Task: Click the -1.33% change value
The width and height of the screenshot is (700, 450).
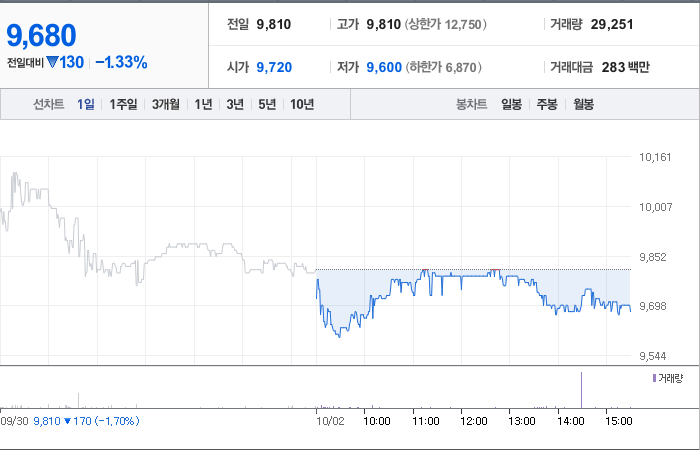Action: [x=121, y=62]
